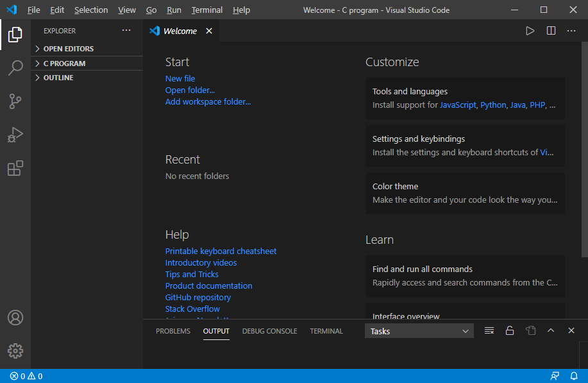Maximize the panel with up chevron
588x383 pixels.
pyautogui.click(x=551, y=330)
